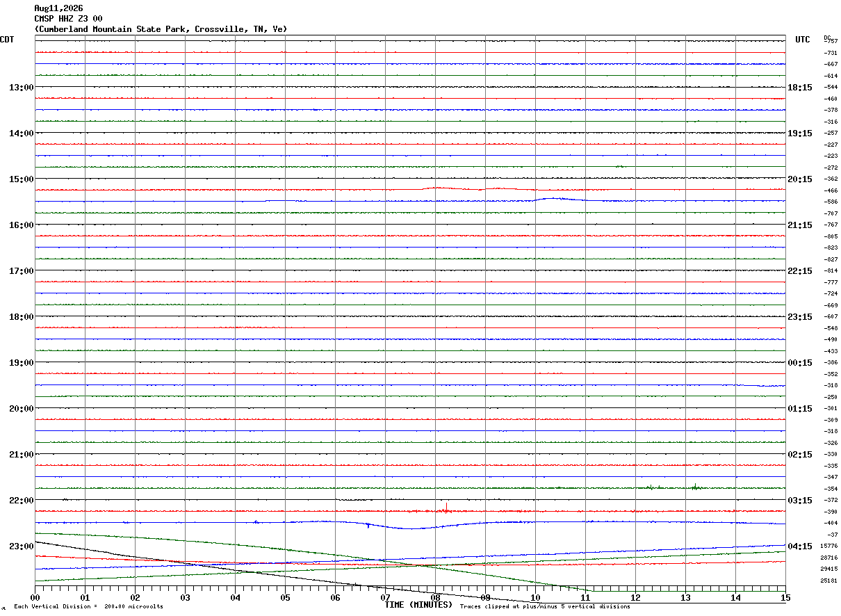Click the TIME (MINUTES) axis title
The height and width of the screenshot is (616, 841).
click(418, 605)
